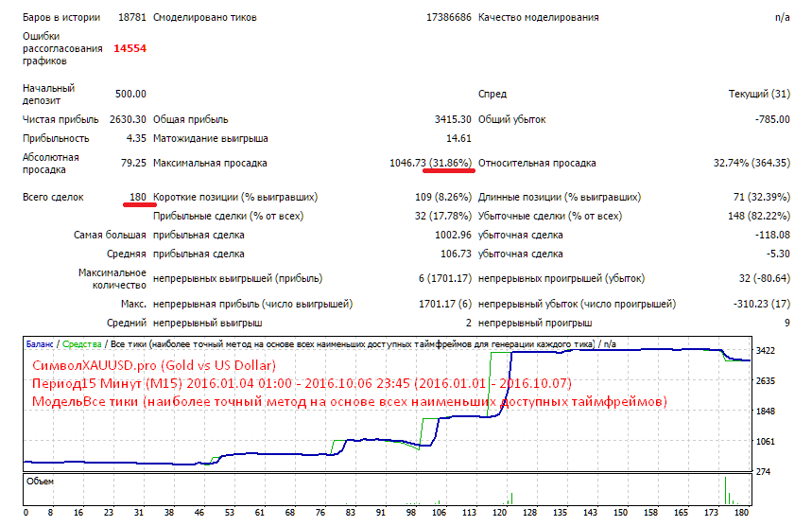Screen dimensions: 812x526
Task: Select the spread value Текущий (31)
Action: 759,94
